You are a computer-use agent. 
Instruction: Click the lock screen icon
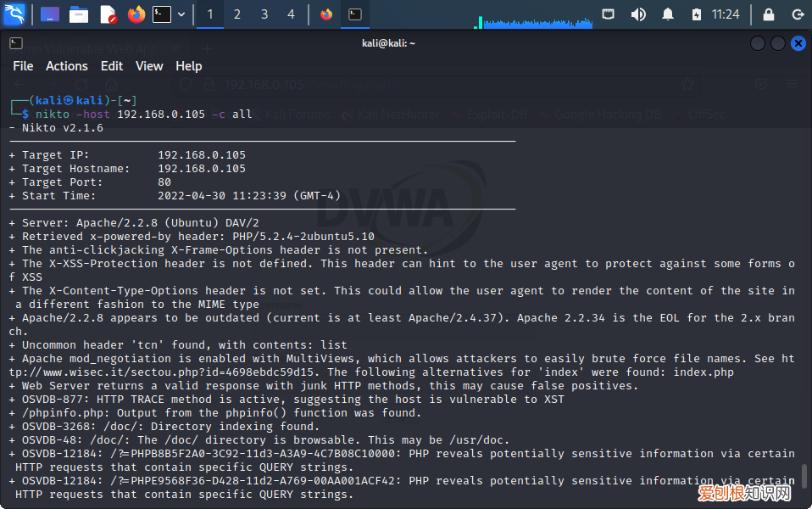point(769,14)
